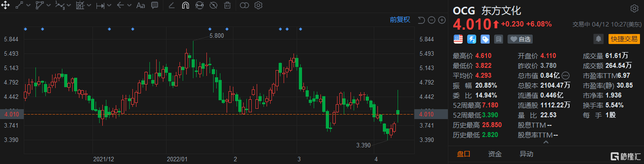
Task: Switch to the 异动 tab
Action: pos(526,154)
